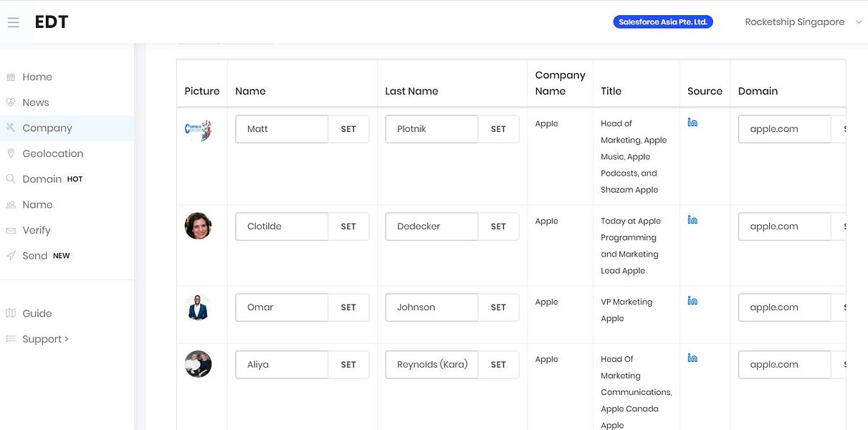868x430 pixels.
Task: Click Omar Johnson's profile picture
Action: [198, 307]
